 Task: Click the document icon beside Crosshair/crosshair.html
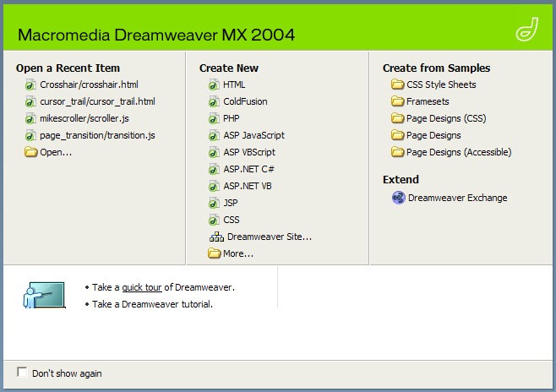click(x=30, y=84)
